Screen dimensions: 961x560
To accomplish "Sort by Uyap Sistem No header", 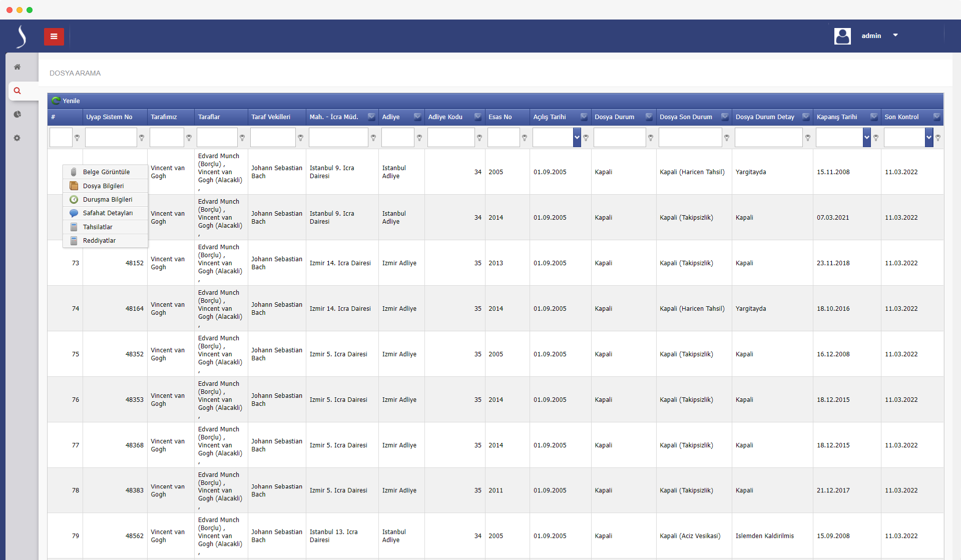I will (109, 117).
